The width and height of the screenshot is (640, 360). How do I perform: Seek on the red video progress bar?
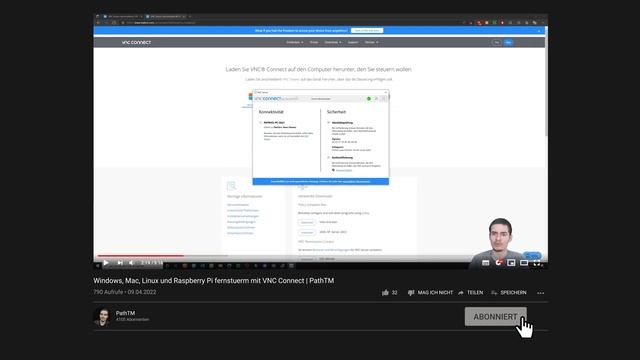point(140,256)
